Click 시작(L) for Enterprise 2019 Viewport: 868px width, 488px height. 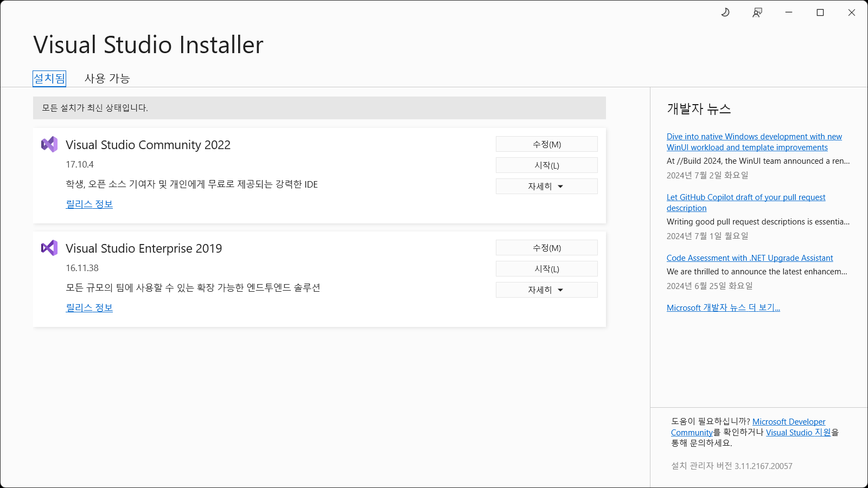click(x=547, y=269)
